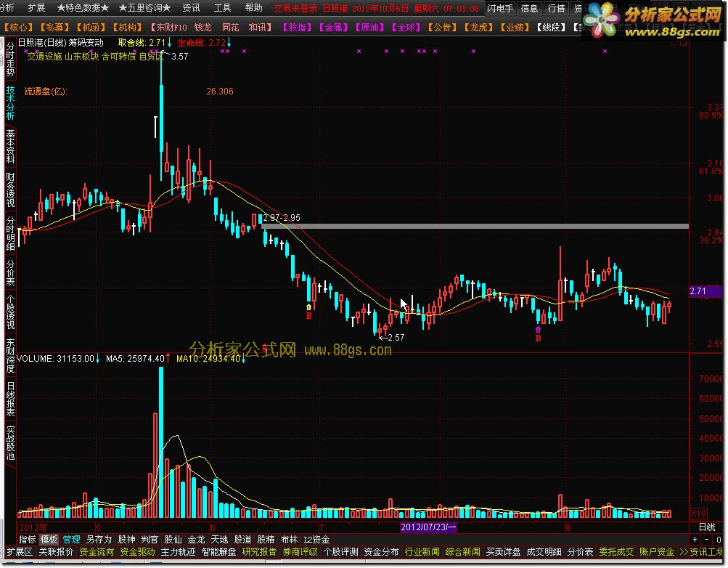
Task: Switch to 分时明细 side tab
Action: coord(10,233)
